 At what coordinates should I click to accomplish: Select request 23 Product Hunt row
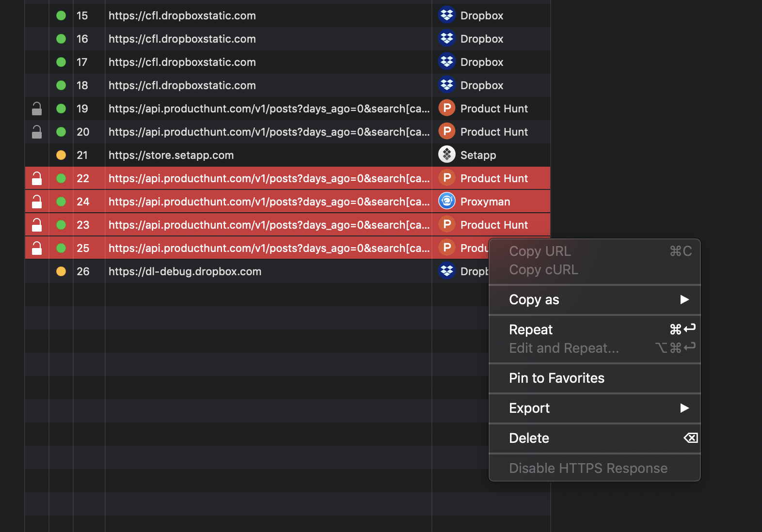[x=287, y=225]
